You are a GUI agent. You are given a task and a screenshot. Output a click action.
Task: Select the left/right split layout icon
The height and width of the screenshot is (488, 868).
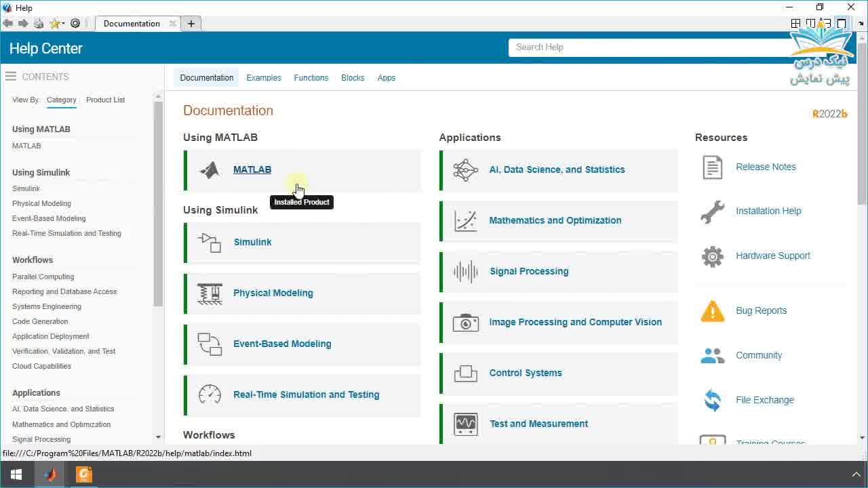coord(810,23)
